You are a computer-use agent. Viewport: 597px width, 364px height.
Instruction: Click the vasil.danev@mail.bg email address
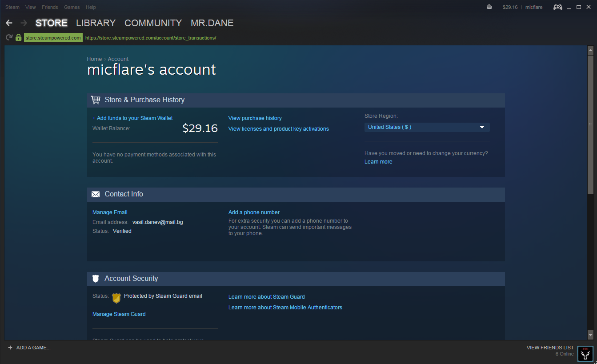click(158, 222)
